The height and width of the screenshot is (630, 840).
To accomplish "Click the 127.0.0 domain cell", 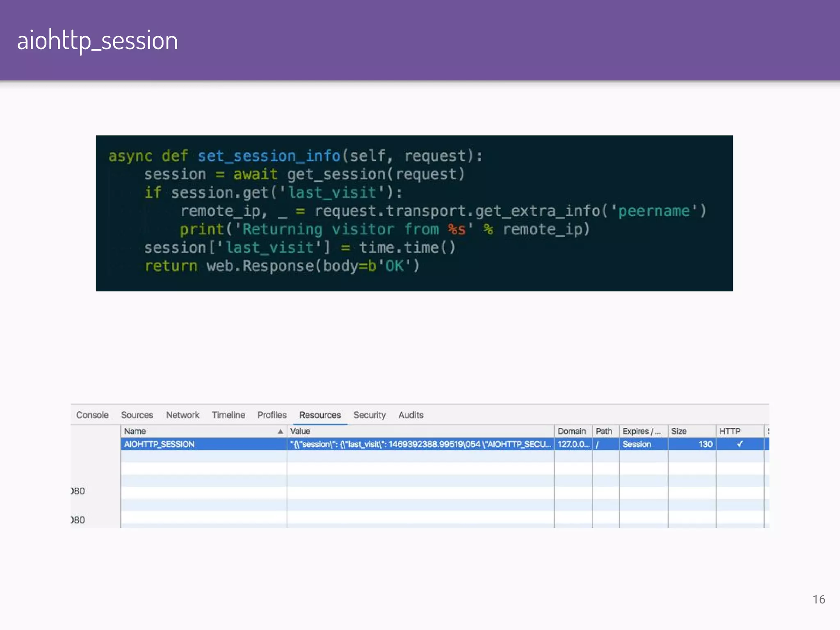I will [x=573, y=444].
